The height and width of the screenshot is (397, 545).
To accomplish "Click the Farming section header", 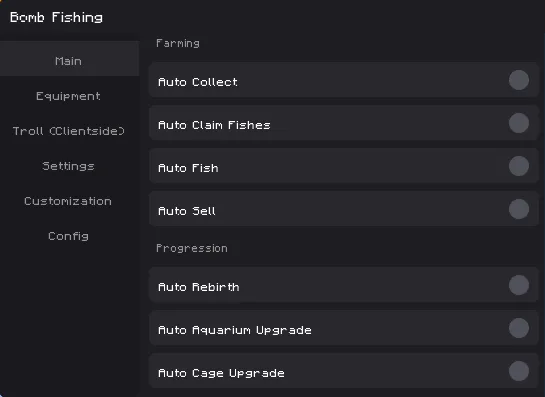I will (x=178, y=43).
